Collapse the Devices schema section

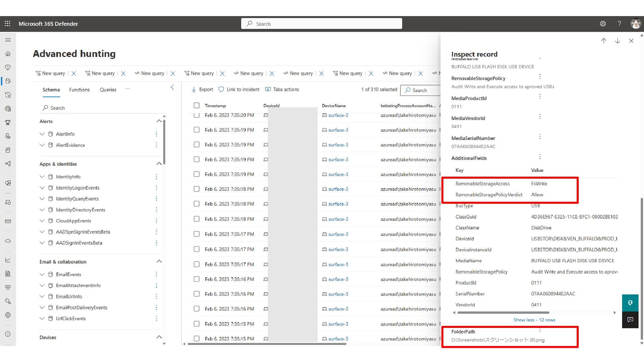click(x=159, y=337)
